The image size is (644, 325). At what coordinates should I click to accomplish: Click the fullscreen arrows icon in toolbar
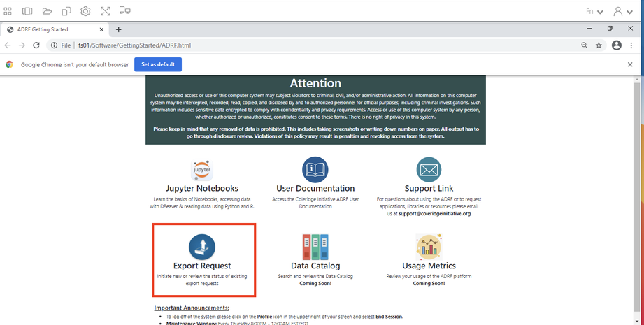tap(105, 11)
